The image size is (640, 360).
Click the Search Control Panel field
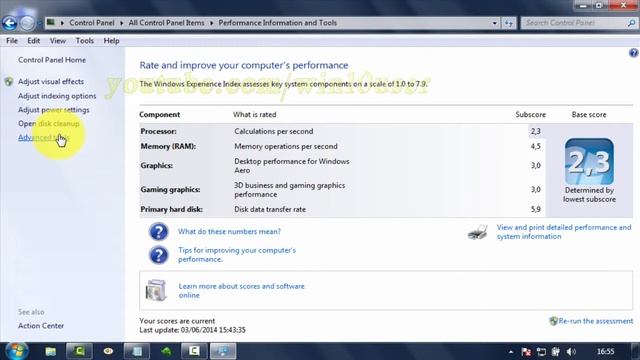pos(573,23)
